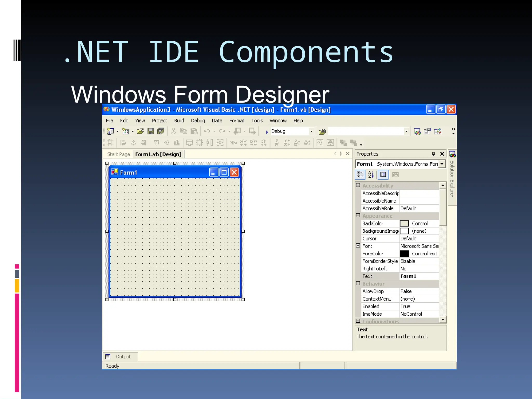Click the Properties scrollbar down arrow

coord(443,320)
